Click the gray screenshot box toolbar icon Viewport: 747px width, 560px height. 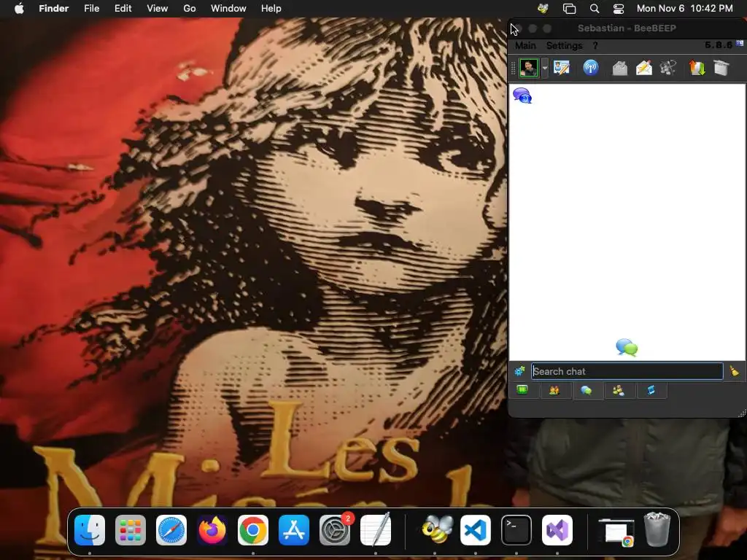coord(721,68)
